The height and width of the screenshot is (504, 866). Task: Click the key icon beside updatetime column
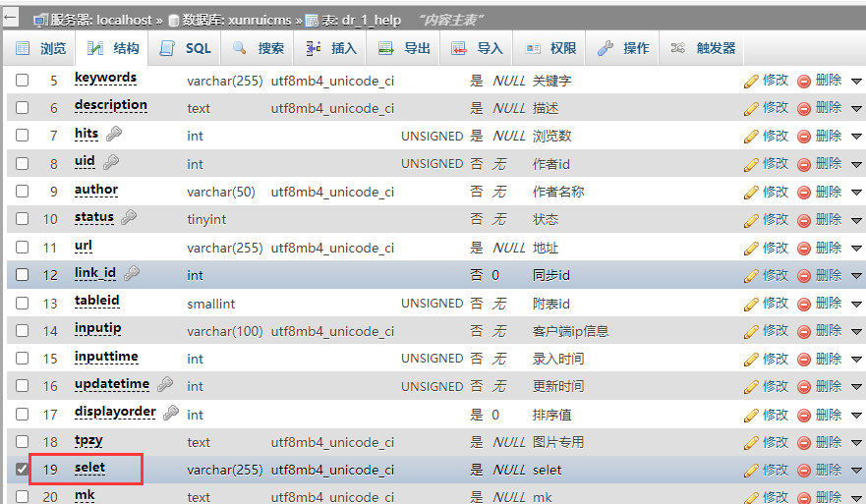click(165, 385)
